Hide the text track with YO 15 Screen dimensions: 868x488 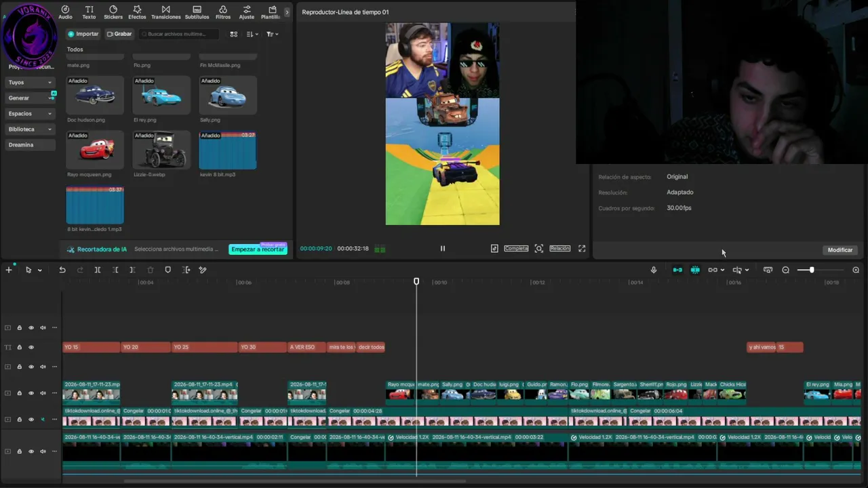click(x=31, y=347)
